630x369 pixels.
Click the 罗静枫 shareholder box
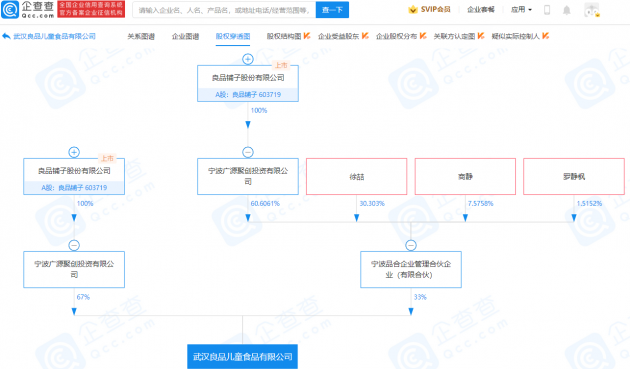pos(574,176)
